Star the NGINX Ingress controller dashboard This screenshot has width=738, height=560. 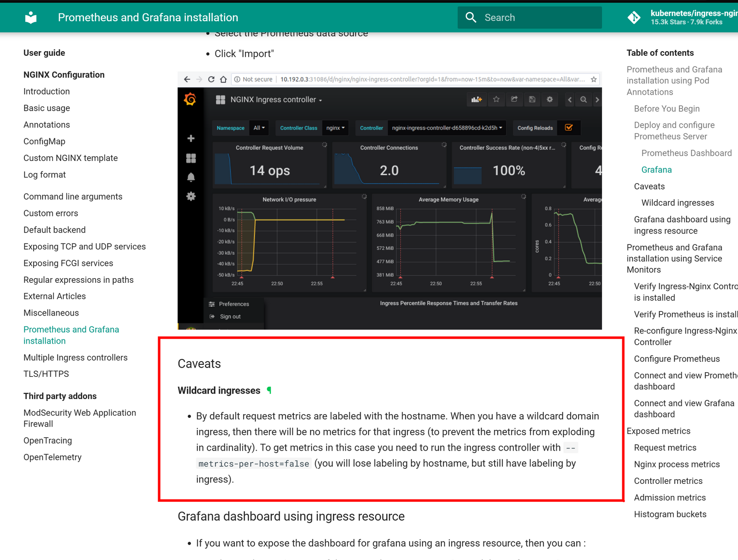coord(496,100)
